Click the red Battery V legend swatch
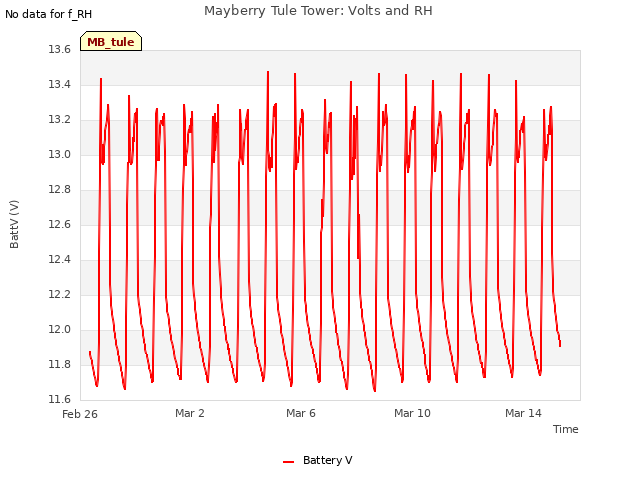Viewport: 640px width, 480px height. [x=289, y=462]
